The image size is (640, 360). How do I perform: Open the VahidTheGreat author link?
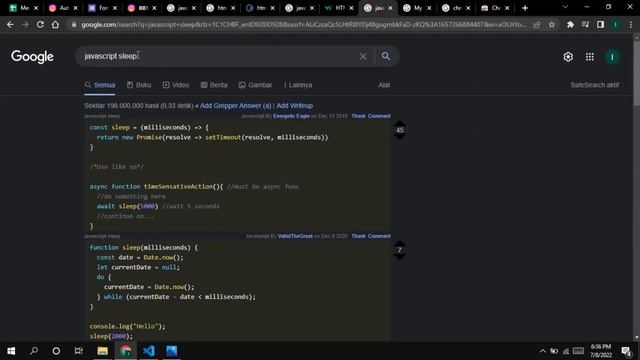point(295,236)
